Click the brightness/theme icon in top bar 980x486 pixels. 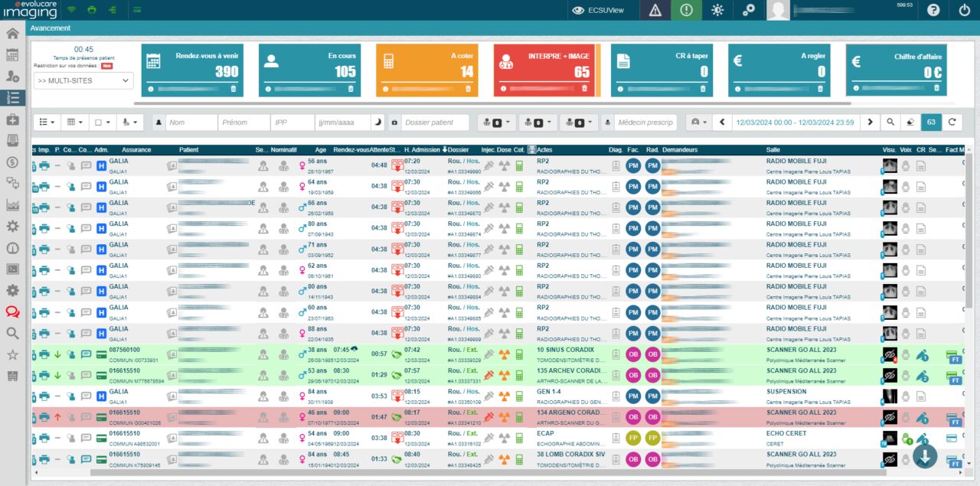[x=717, y=10]
